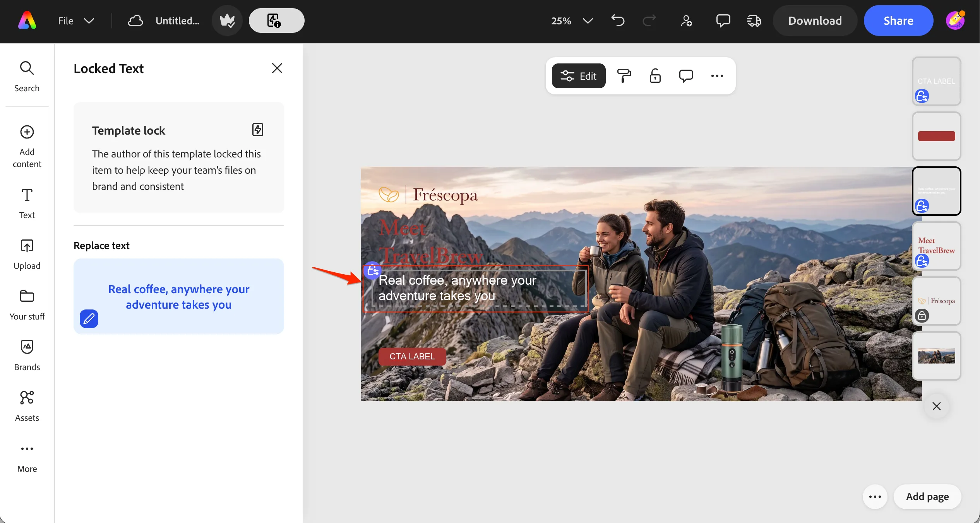Add a comment from floating toolbar
980x523 pixels.
686,76
